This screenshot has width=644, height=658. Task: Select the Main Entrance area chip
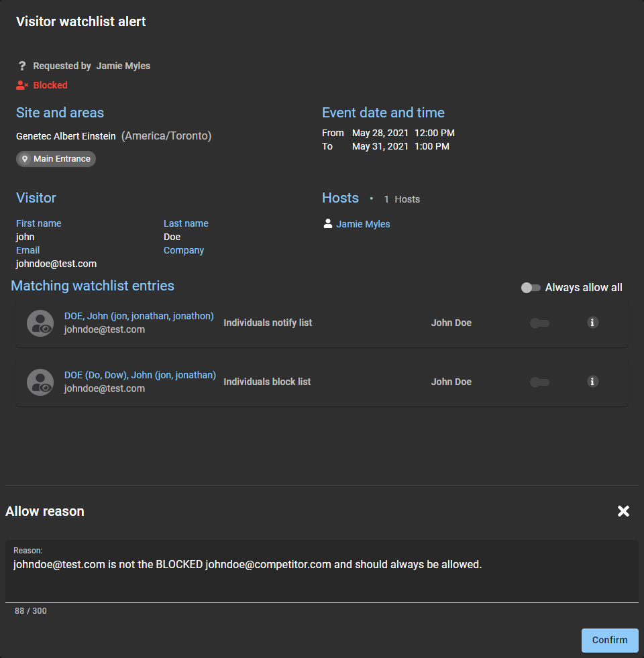click(x=56, y=159)
